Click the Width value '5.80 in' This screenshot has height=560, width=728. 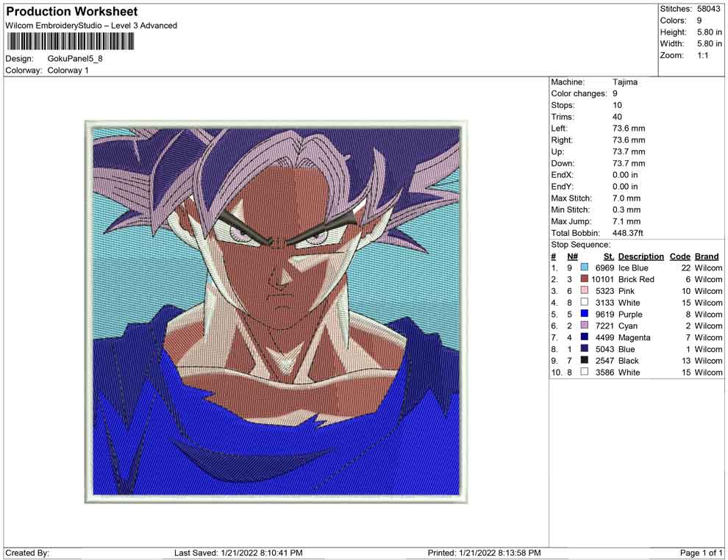click(709, 43)
